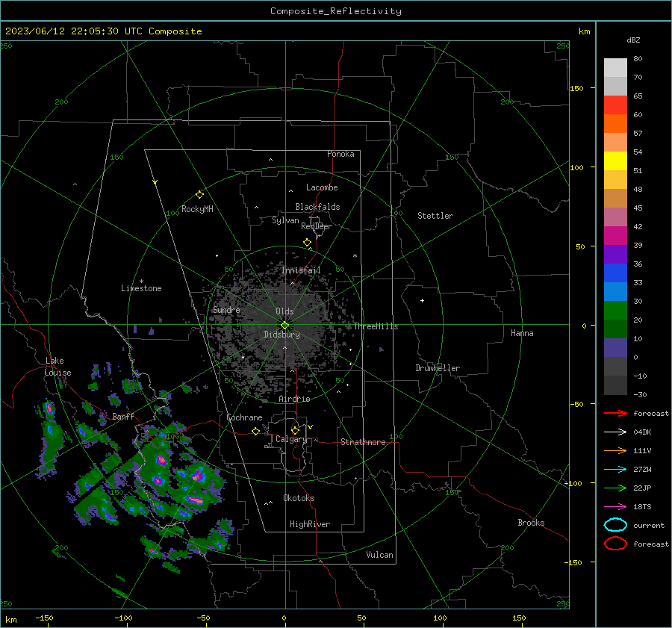672x628 pixels.
Task: Click the radar center diamond at Olds-Didsbury
Action: pos(285,326)
